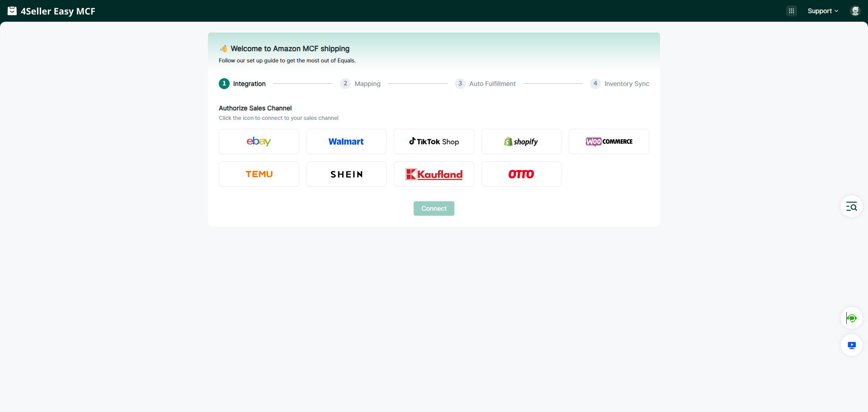868x412 pixels.
Task: Expand the Support dropdown menu
Action: click(x=822, y=11)
